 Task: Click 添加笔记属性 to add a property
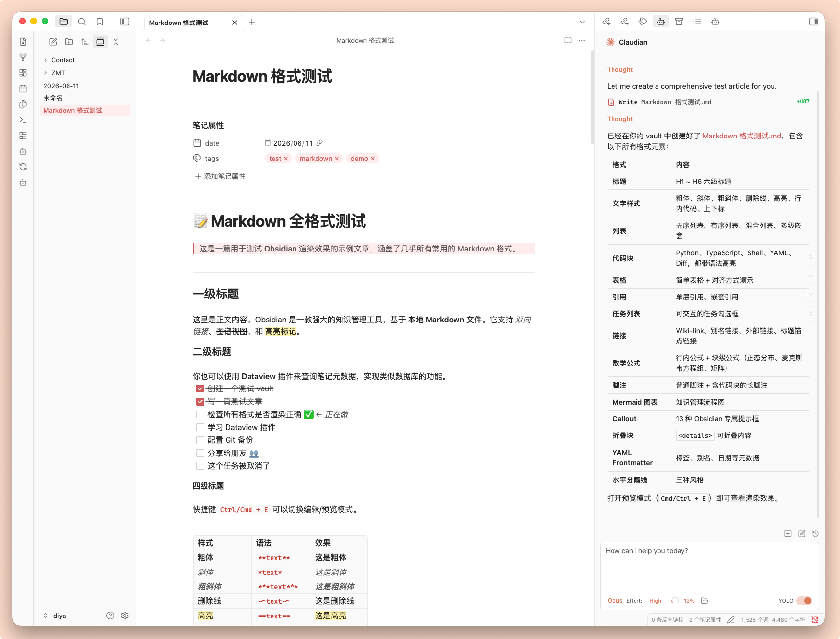[x=220, y=176]
